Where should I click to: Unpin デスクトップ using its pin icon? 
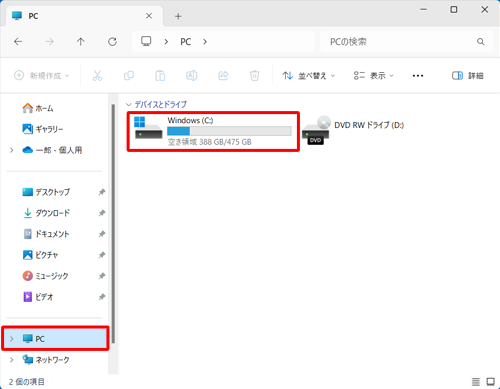pos(102,192)
